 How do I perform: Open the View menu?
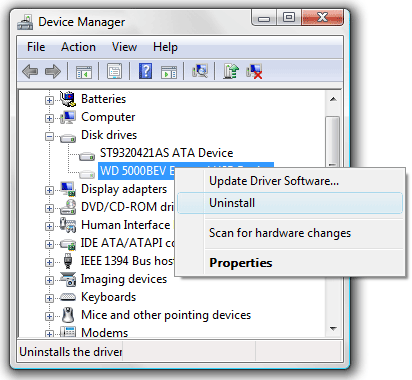(124, 47)
